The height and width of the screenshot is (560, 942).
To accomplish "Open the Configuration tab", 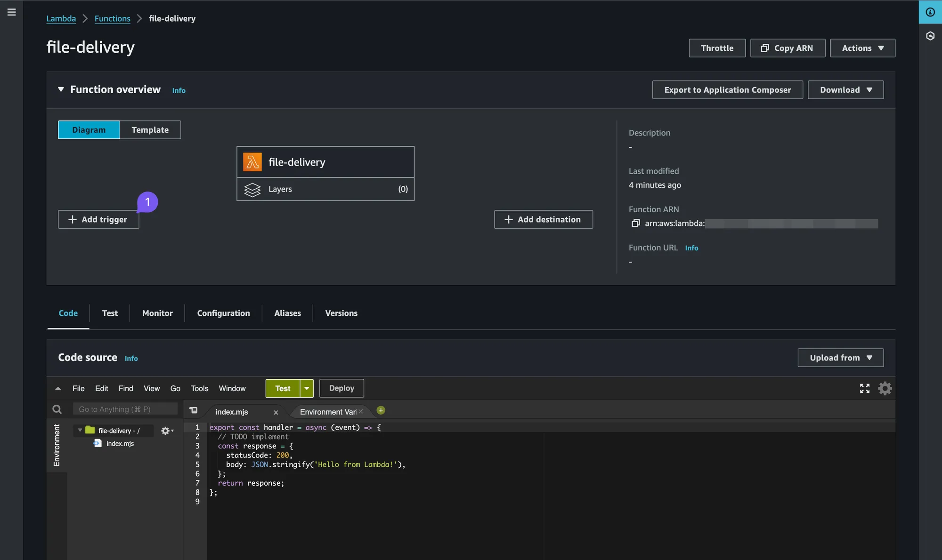I will click(223, 313).
